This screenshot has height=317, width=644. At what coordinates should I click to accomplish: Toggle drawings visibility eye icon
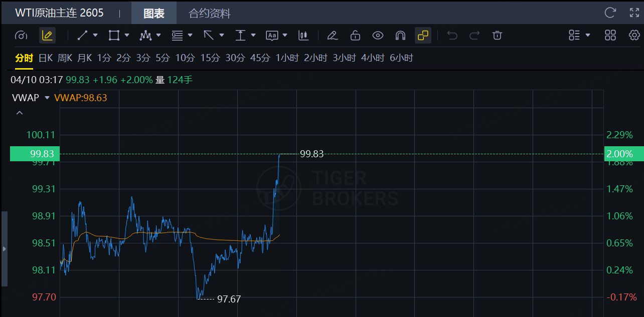coord(378,36)
